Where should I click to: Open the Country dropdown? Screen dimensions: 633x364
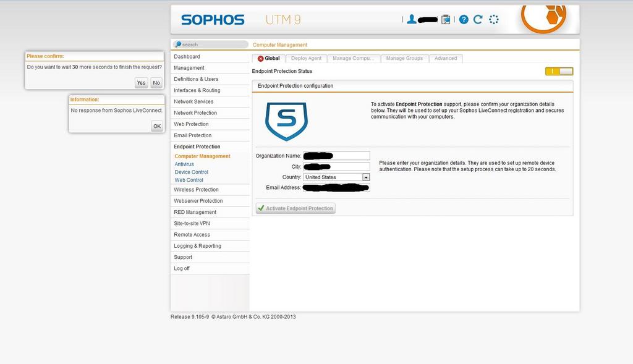point(337,177)
